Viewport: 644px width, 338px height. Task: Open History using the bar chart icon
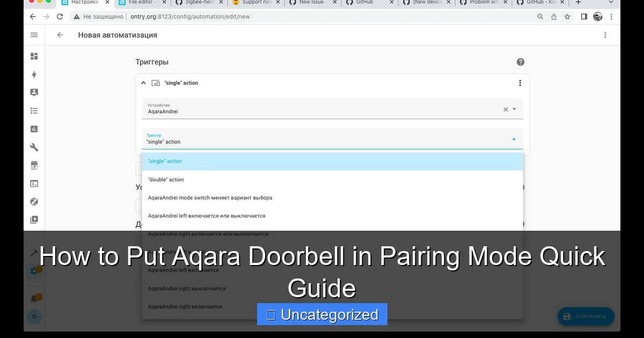point(34,129)
